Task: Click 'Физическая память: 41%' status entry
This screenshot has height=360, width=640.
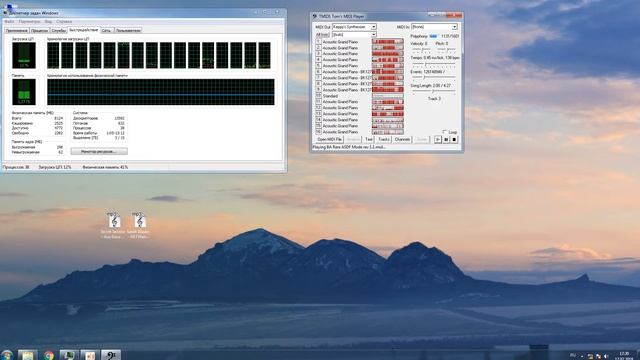Action: 105,167
